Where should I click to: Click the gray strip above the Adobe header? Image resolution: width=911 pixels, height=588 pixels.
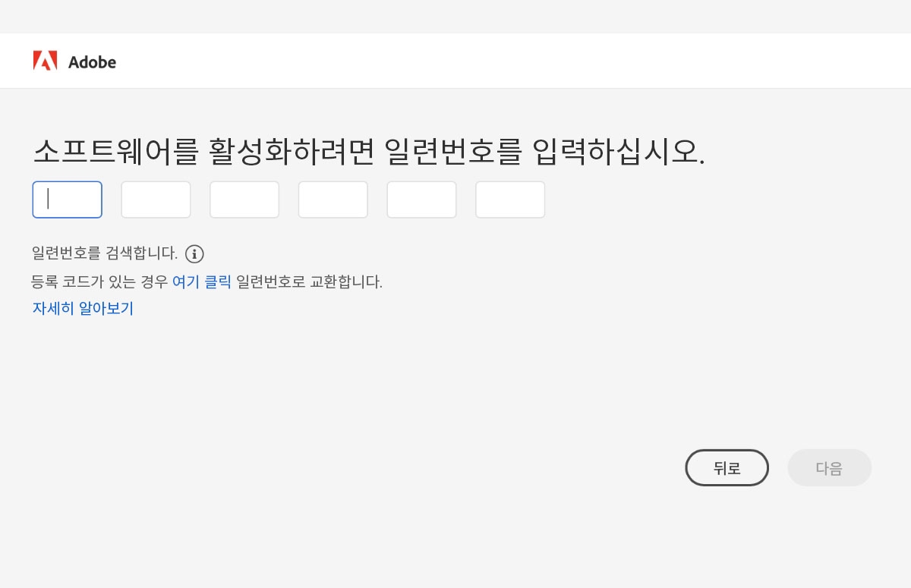click(x=455, y=16)
